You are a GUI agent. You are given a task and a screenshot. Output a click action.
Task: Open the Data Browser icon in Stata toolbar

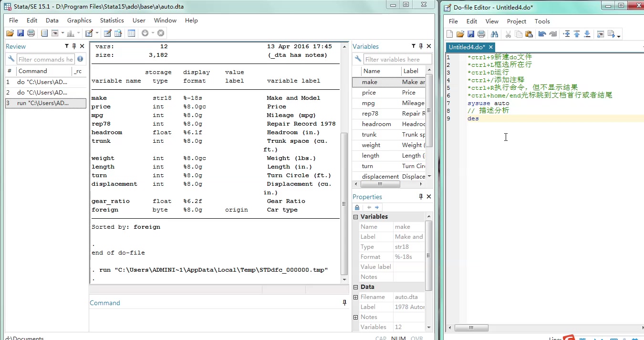pos(118,33)
